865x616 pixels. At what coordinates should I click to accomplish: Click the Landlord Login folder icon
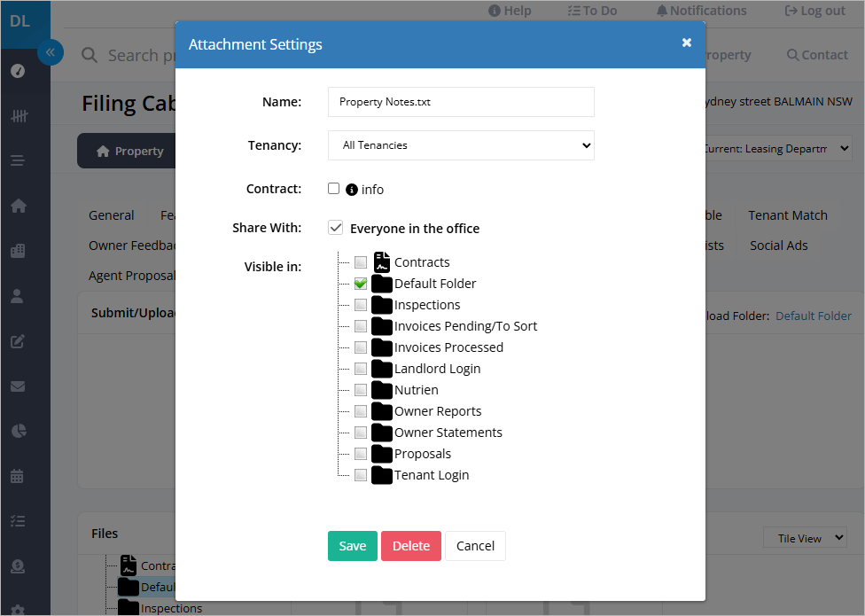(382, 369)
